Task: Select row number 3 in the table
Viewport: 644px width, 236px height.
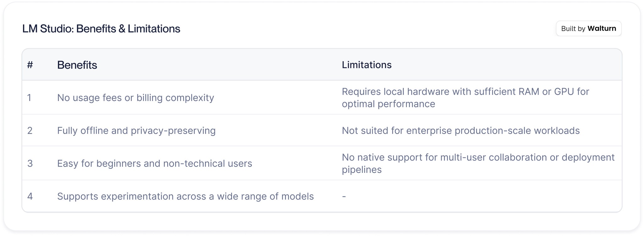Action: pos(30,164)
